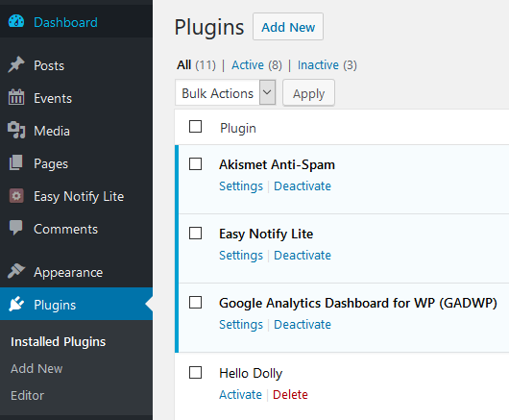The height and width of the screenshot is (420, 509).
Task: Click the Comments speech bubble icon
Action: [16, 228]
